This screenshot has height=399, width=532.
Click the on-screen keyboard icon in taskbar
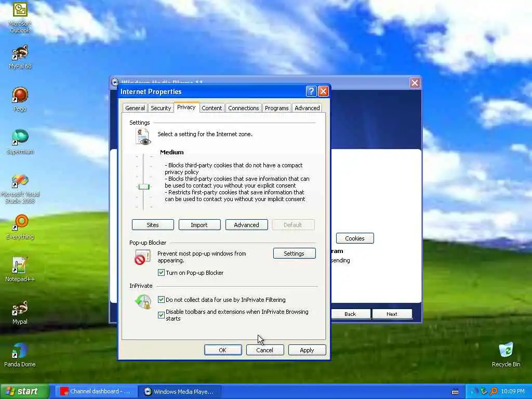(x=455, y=392)
